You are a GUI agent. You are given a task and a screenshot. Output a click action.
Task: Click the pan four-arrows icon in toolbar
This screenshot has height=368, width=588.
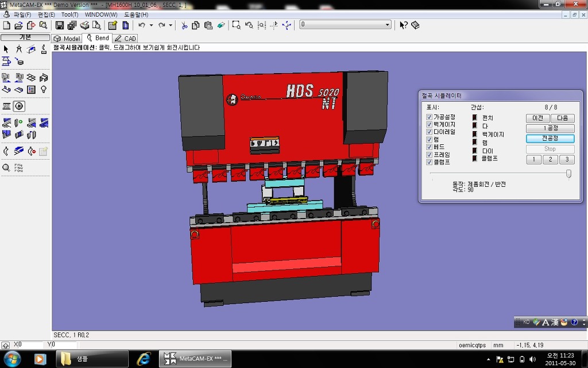coord(287,25)
